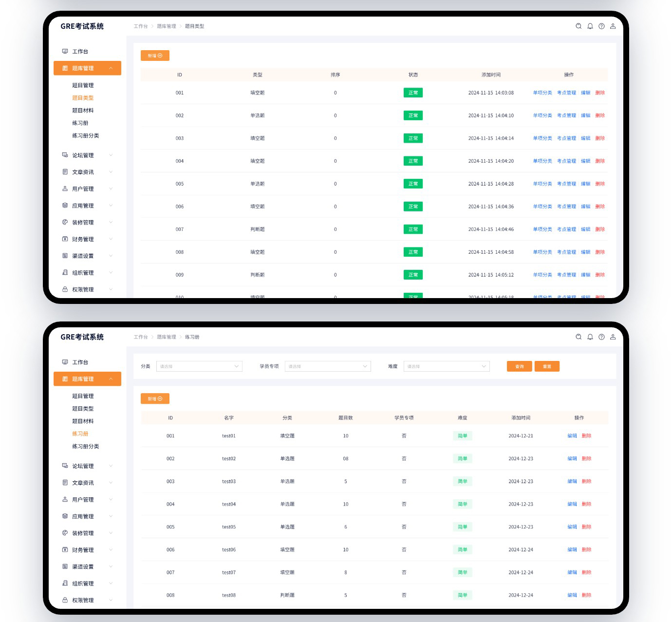Select 题目材料 in the 题目类型 page sidebar

(x=83, y=111)
